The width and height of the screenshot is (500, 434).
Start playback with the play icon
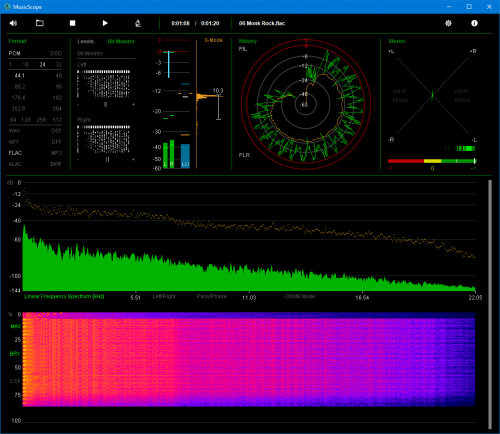pos(105,23)
